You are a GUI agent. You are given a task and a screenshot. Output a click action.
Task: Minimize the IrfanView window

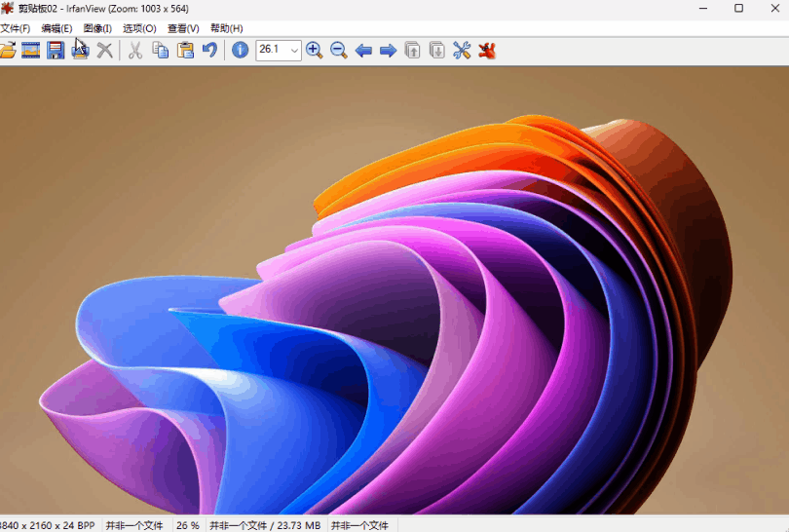[703, 8]
